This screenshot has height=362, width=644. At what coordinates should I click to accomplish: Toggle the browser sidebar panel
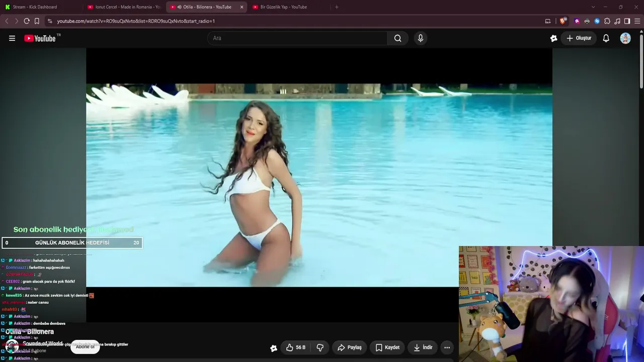coord(627,21)
